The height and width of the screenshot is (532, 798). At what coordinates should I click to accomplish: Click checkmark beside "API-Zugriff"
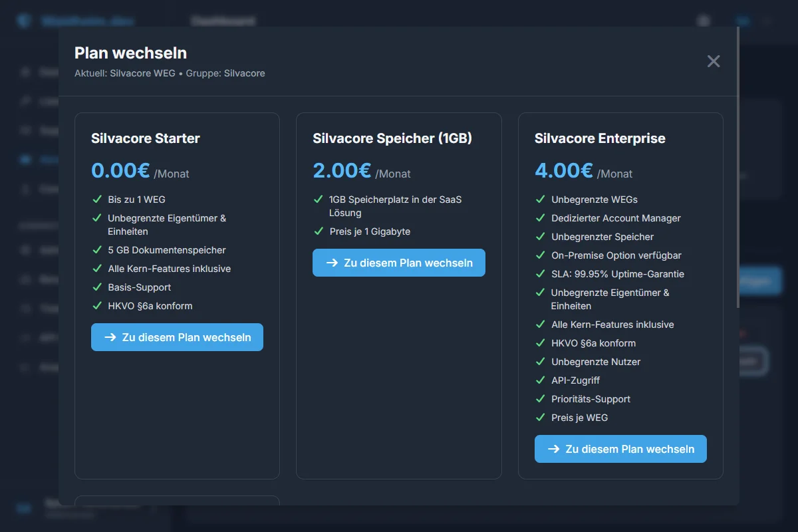(540, 380)
